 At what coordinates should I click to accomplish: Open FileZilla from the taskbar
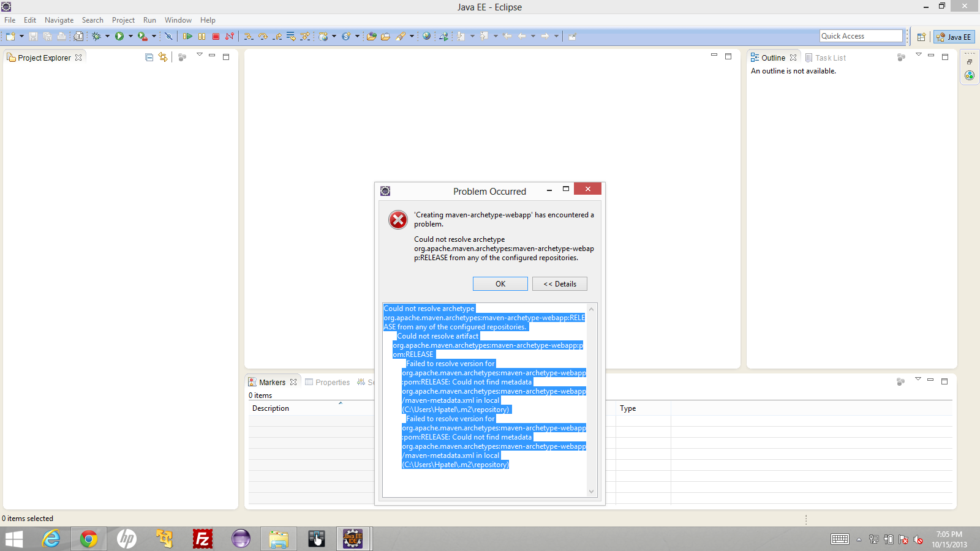point(202,539)
